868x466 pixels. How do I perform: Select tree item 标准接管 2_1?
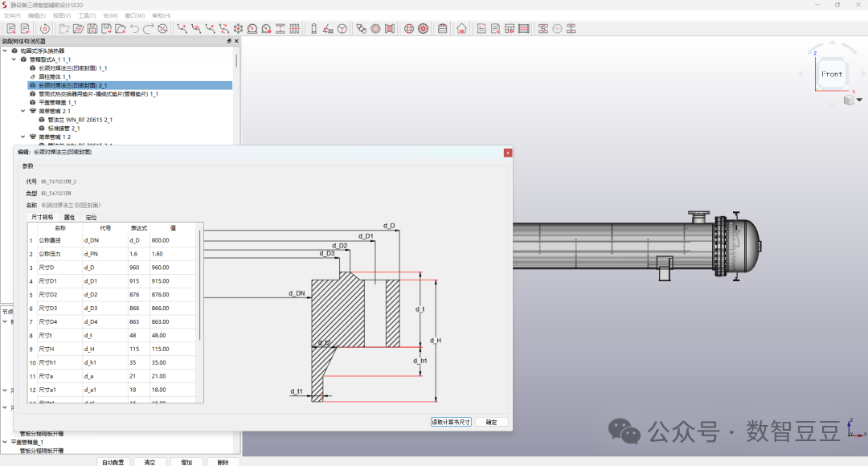click(63, 129)
